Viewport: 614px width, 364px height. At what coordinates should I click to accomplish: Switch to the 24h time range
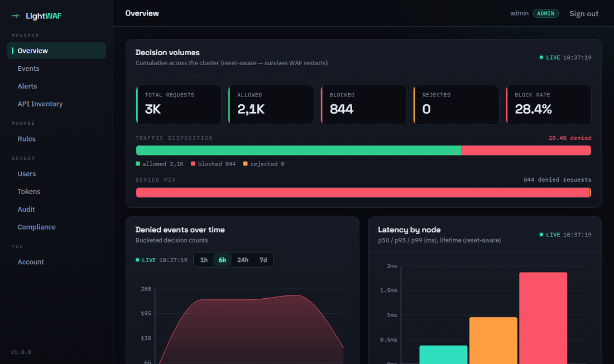pos(242,260)
